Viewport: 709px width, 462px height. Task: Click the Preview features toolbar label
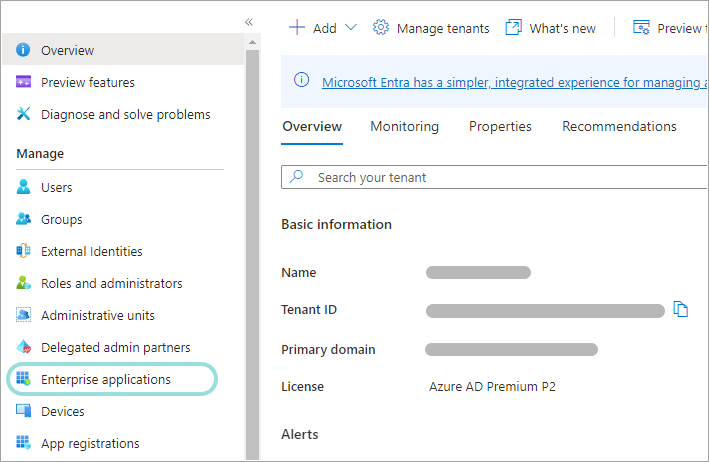tap(682, 28)
